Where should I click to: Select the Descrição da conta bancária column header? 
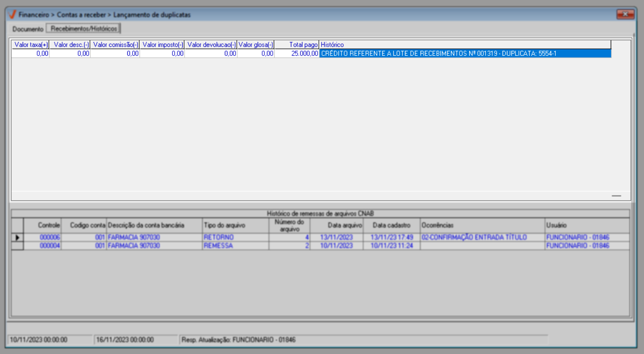click(155, 226)
